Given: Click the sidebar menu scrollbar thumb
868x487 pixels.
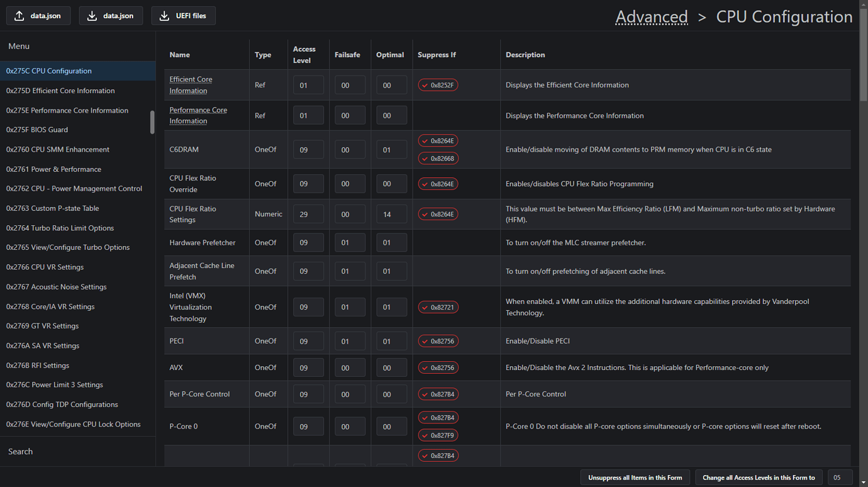Looking at the screenshot, I should 152,123.
